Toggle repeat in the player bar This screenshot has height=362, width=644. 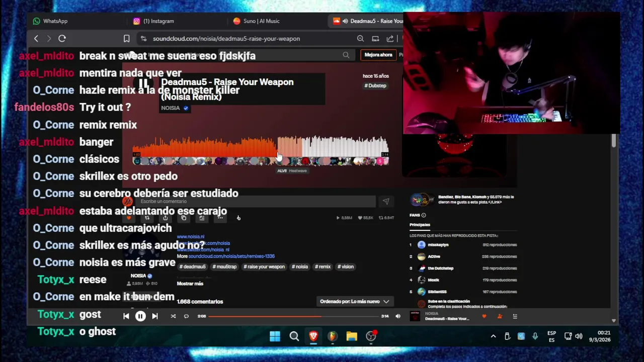(x=186, y=316)
